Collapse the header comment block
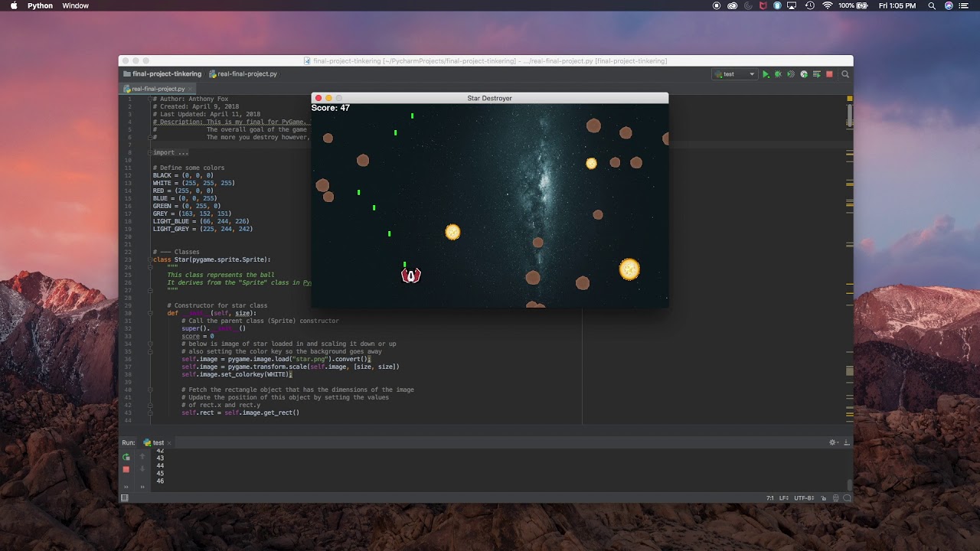The height and width of the screenshot is (551, 980). coord(149,99)
